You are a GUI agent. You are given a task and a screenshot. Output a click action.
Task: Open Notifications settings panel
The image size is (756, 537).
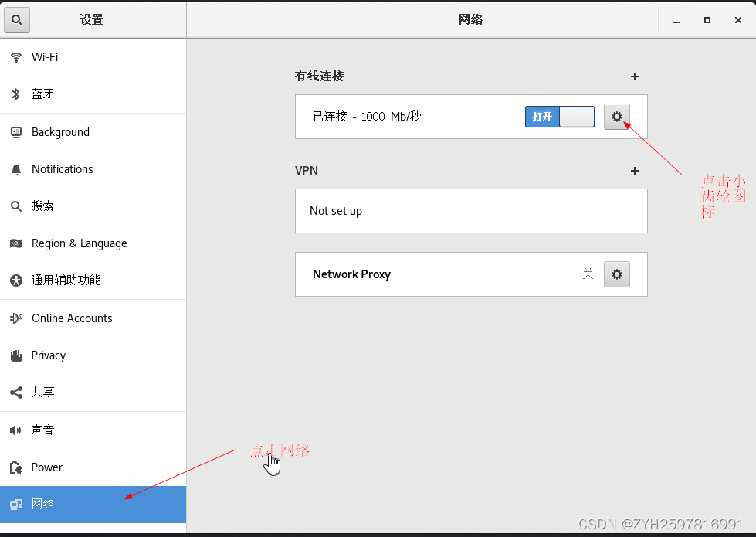pos(93,169)
